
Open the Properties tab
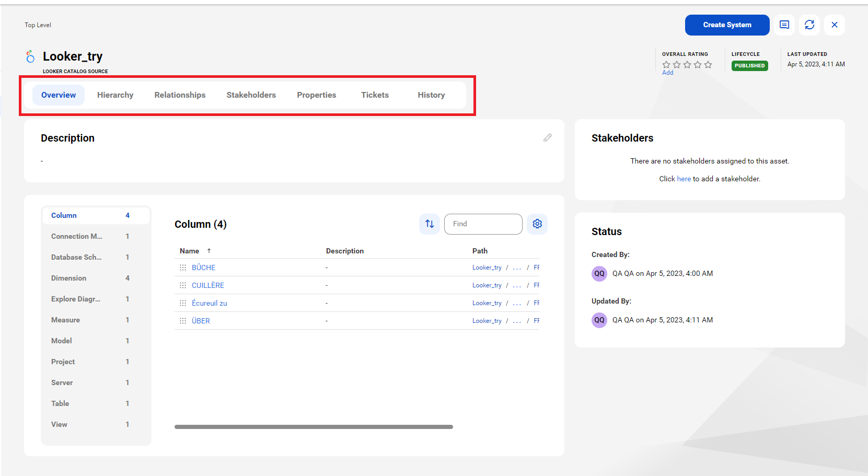click(317, 95)
